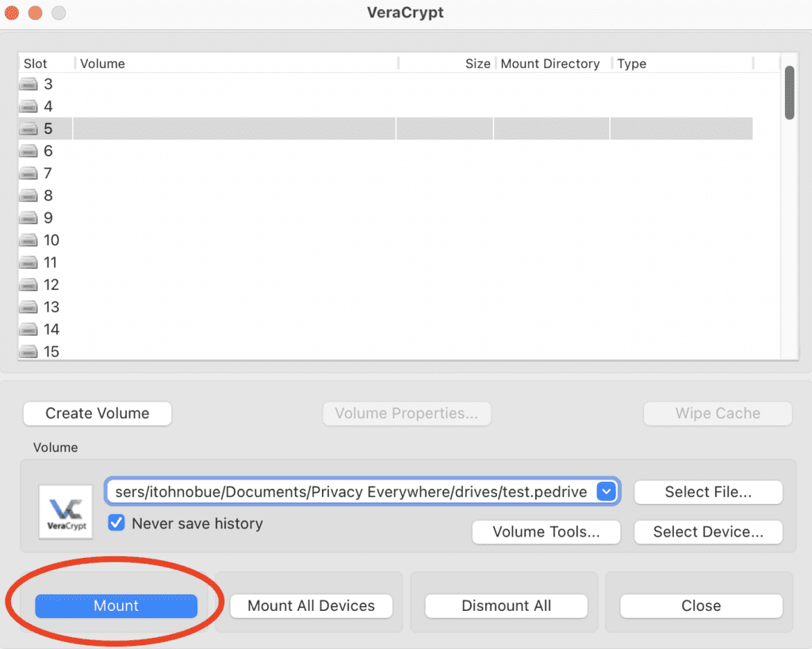The image size is (812, 649).
Task: Click the Size column header
Action: 447,63
